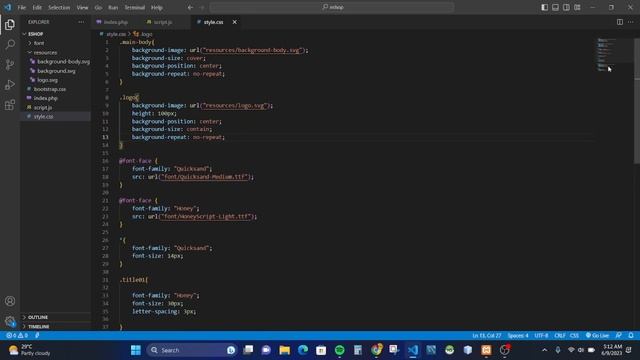Viewport: 640px width, 360px height.
Task: Open the Selection menu
Action: tap(59, 7)
